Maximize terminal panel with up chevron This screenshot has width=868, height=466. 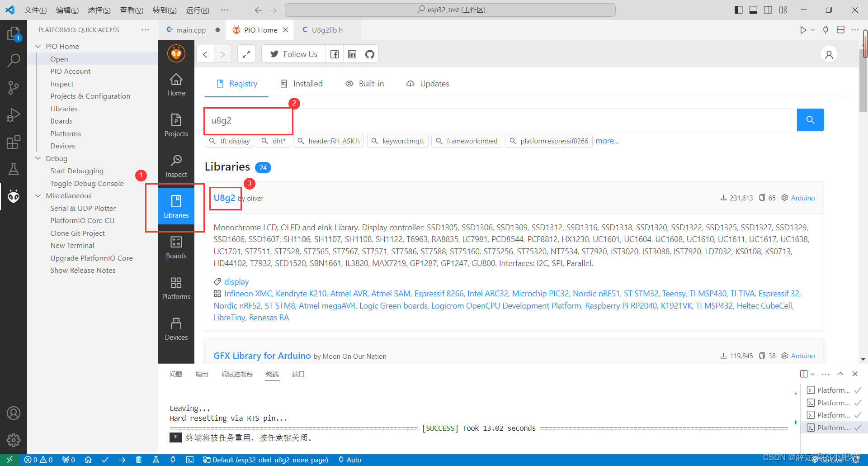click(840, 374)
